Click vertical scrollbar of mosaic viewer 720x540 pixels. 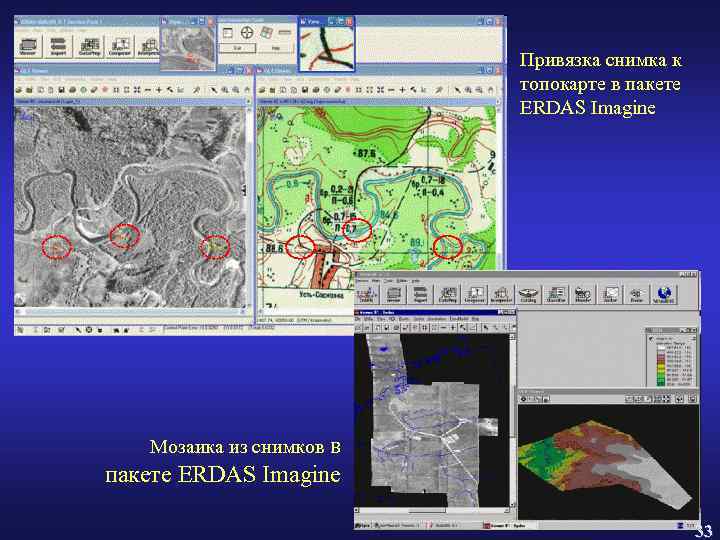tap(513, 421)
